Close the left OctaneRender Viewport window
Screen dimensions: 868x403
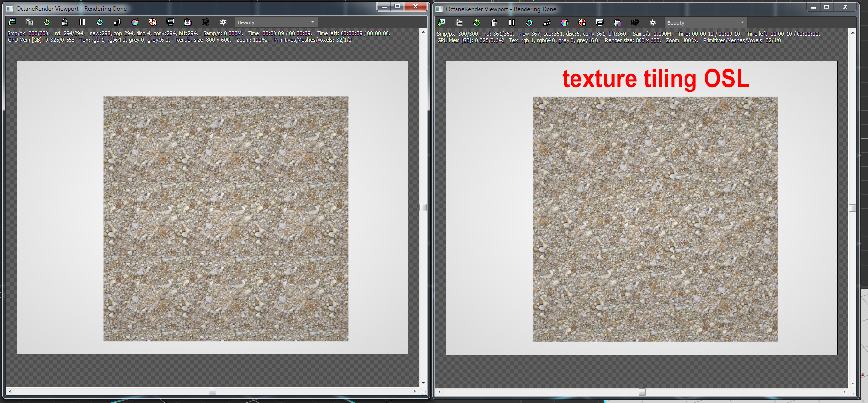pyautogui.click(x=415, y=6)
